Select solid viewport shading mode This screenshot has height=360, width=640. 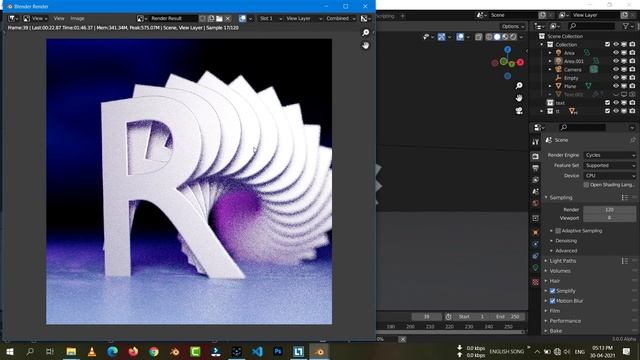point(497,37)
